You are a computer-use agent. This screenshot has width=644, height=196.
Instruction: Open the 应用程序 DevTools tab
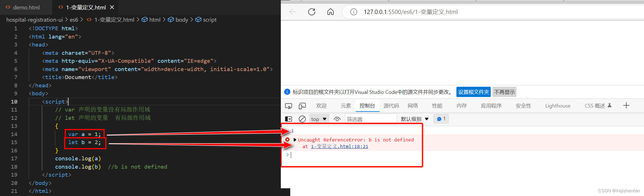pos(491,106)
